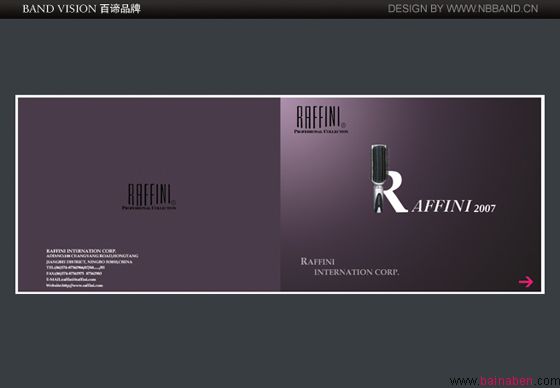Click the INTERNATION CORP. text on front cover
This screenshot has width=560, height=388.
(x=356, y=272)
